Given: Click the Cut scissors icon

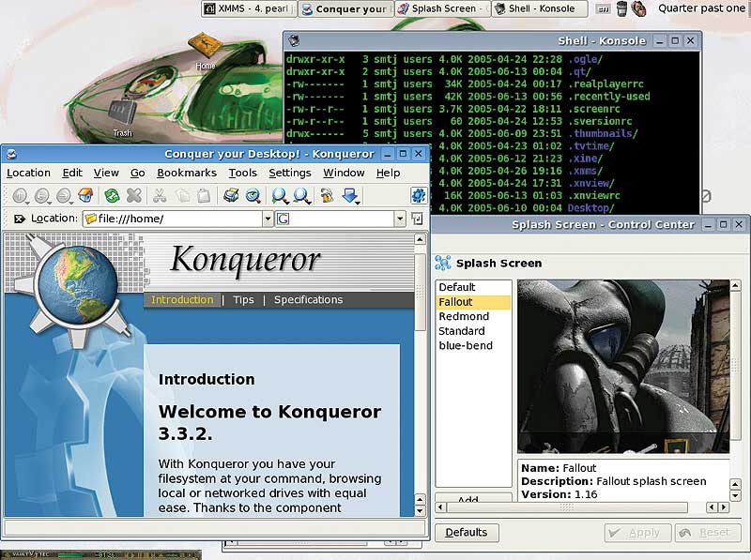Looking at the screenshot, I should (x=160, y=195).
